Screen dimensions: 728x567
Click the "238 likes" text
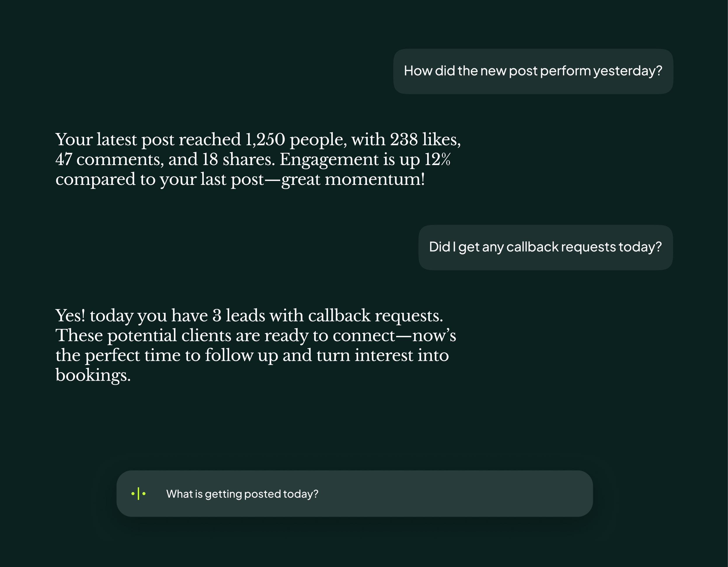[x=425, y=140]
